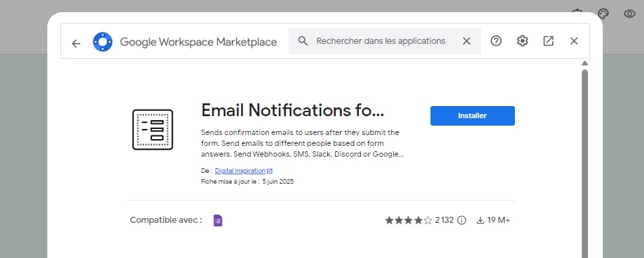Open Marketplace settings gear

(x=522, y=41)
